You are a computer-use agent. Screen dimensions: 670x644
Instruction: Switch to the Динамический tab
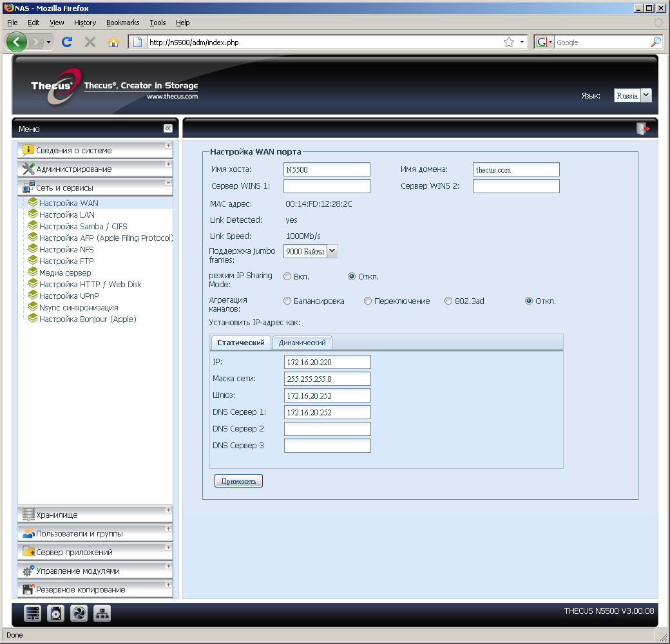click(302, 343)
